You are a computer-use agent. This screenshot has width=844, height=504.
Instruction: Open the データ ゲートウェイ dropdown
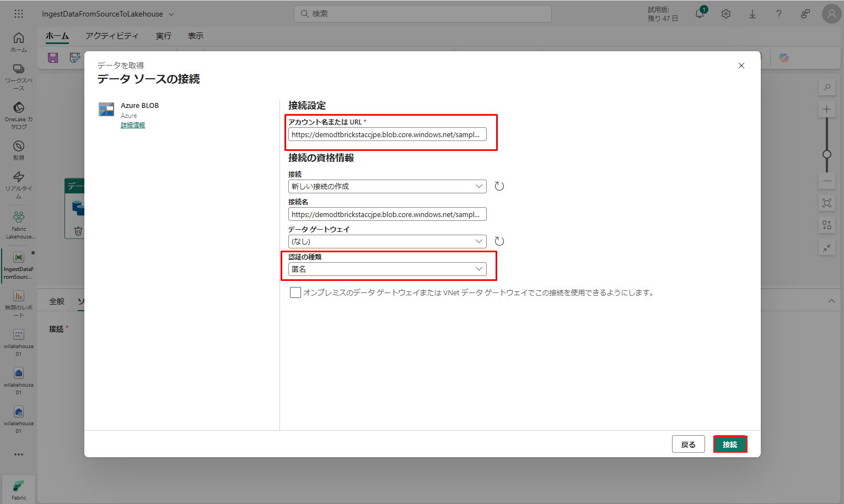pyautogui.click(x=388, y=241)
